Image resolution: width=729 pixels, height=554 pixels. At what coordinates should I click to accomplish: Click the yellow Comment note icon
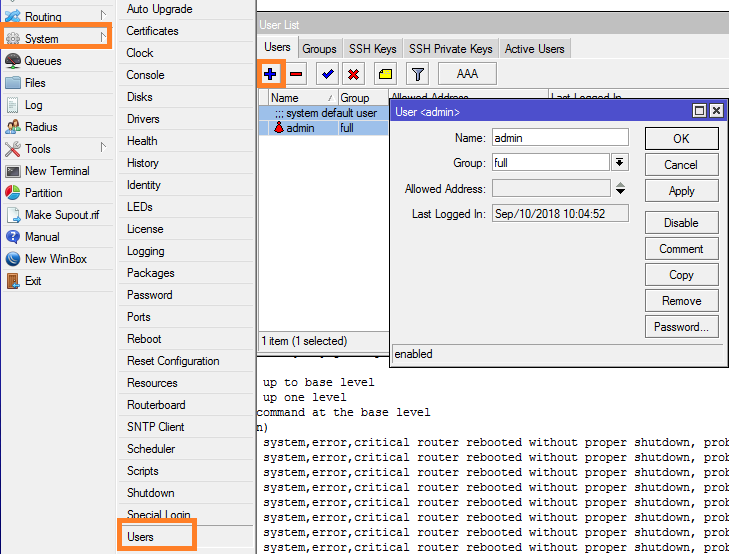(x=385, y=74)
